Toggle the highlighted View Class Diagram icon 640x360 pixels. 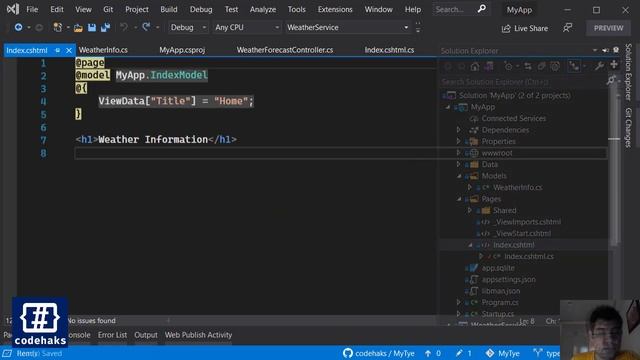click(574, 66)
